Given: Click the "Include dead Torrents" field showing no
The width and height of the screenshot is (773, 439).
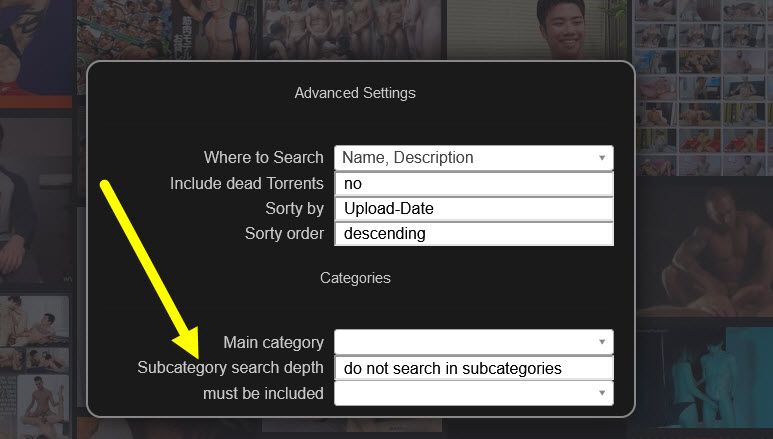Looking at the screenshot, I should coord(473,184).
